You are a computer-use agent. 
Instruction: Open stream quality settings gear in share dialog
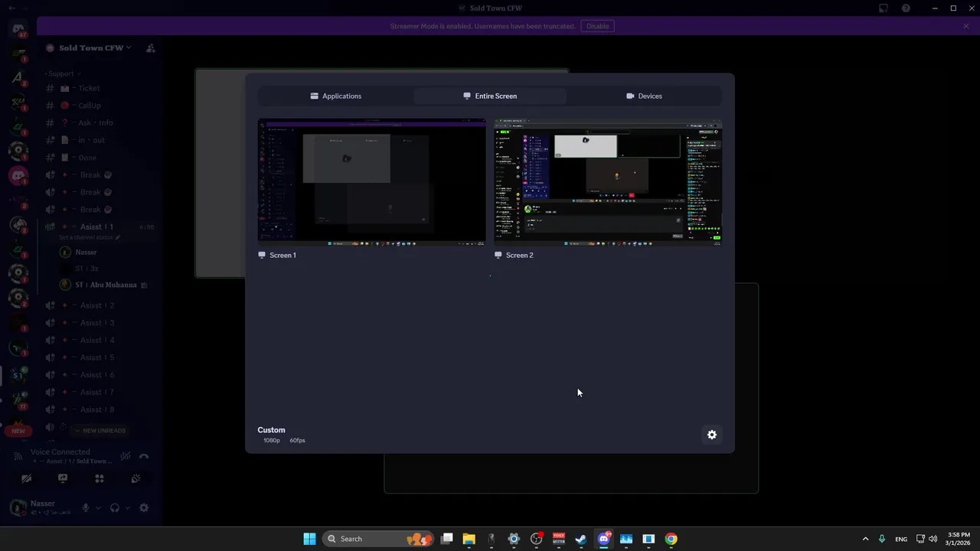point(712,435)
